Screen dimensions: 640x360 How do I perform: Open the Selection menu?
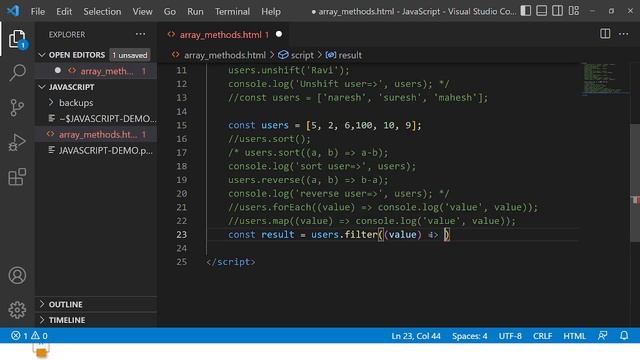point(102,11)
